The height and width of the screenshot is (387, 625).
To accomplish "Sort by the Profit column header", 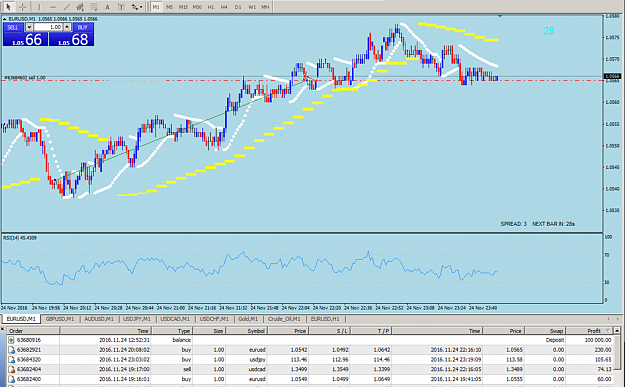I will point(589,331).
